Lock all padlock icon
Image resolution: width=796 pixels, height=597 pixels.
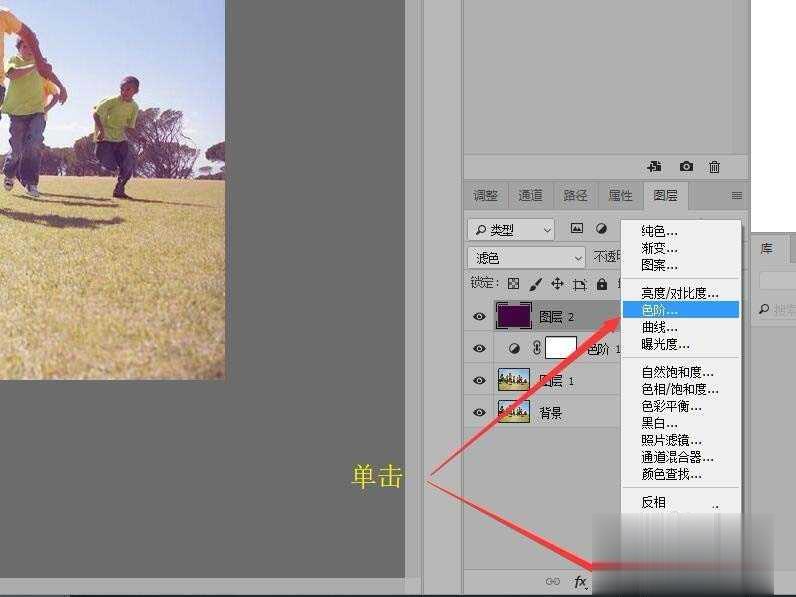pos(602,284)
